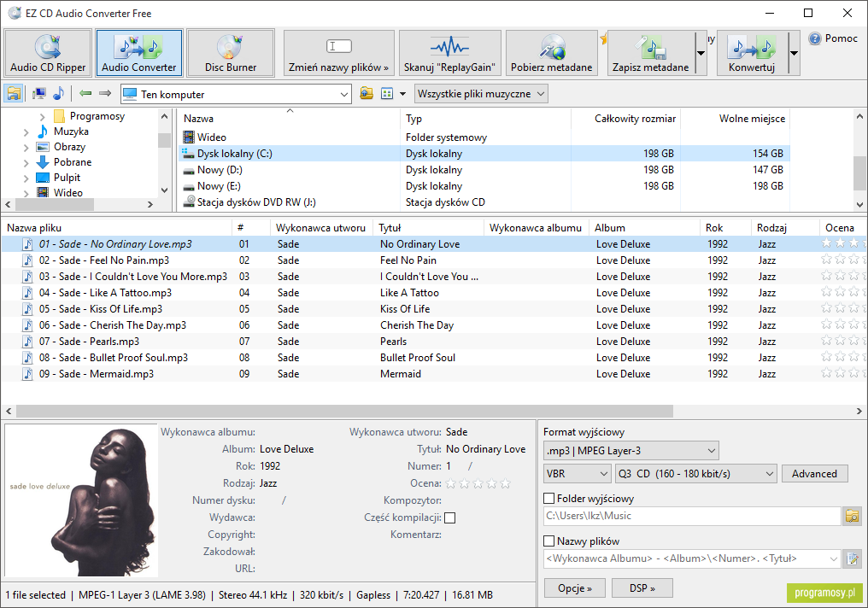The width and height of the screenshot is (868, 608).
Task: Select Dysk lokalny (C:) drive
Action: [484, 153]
